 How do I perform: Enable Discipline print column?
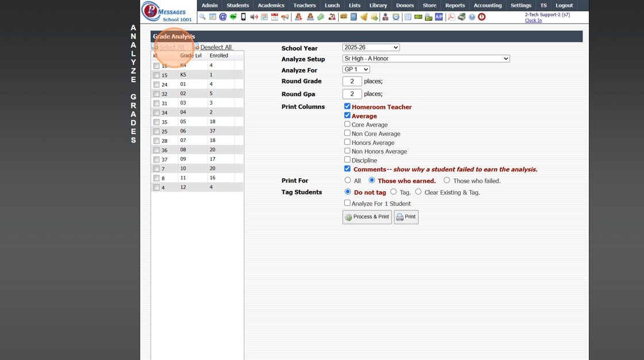(347, 159)
